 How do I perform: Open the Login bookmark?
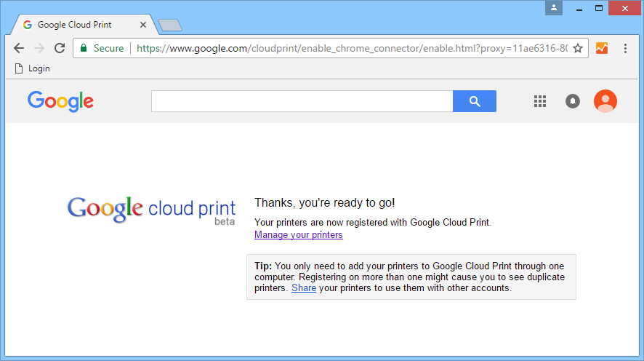33,68
